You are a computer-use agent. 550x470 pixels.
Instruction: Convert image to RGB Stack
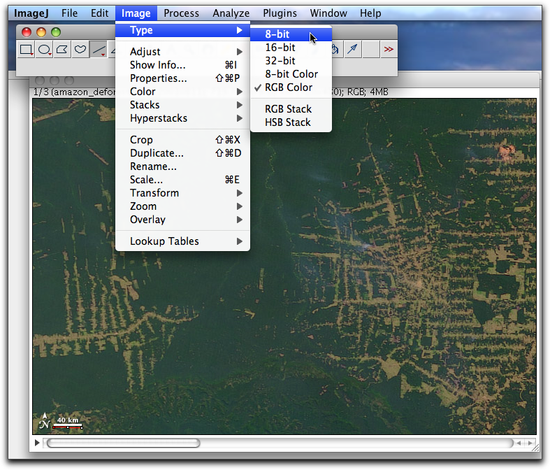[x=291, y=109]
